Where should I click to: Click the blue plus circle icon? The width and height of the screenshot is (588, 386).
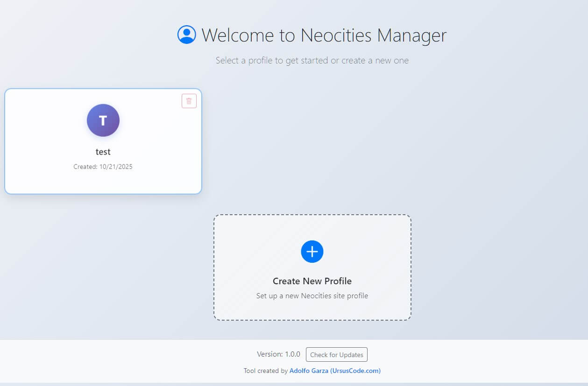pos(312,252)
